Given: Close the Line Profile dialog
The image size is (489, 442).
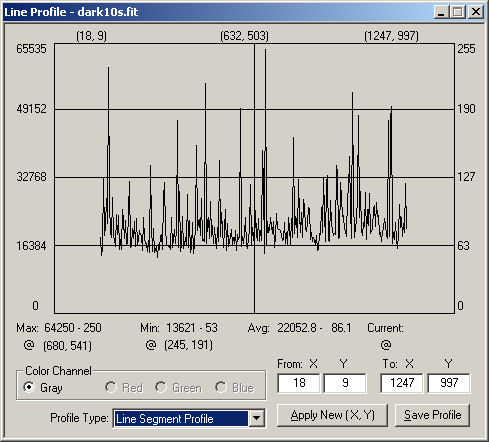Looking at the screenshot, I should 476,12.
